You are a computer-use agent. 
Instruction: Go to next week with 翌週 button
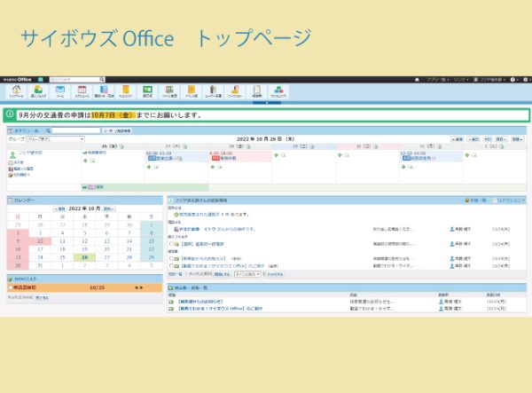coord(517,139)
